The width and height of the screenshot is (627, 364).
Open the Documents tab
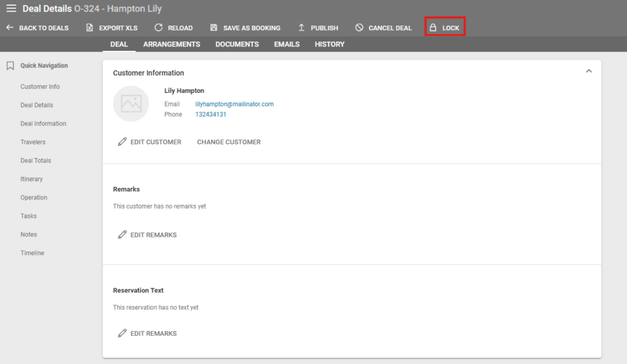237,44
